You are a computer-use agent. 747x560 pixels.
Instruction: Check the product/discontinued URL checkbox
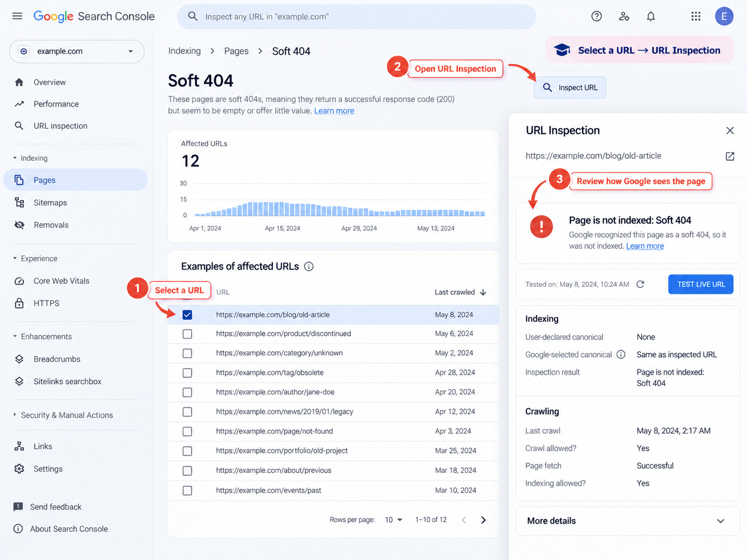coord(187,334)
